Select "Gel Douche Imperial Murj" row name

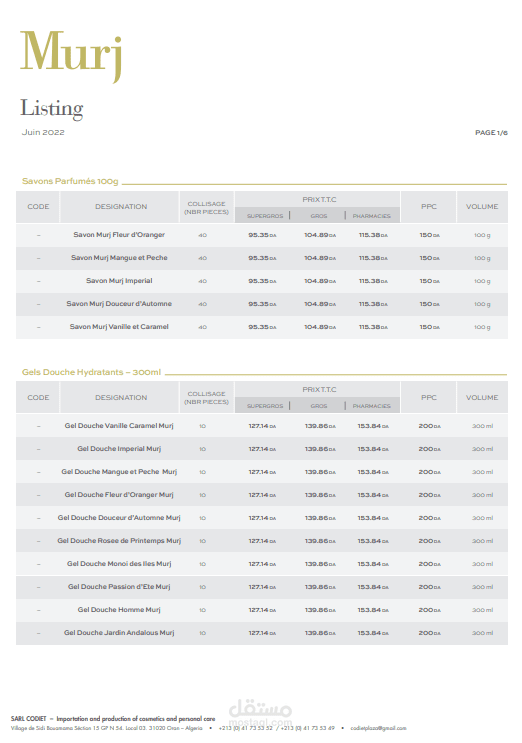[x=119, y=449]
